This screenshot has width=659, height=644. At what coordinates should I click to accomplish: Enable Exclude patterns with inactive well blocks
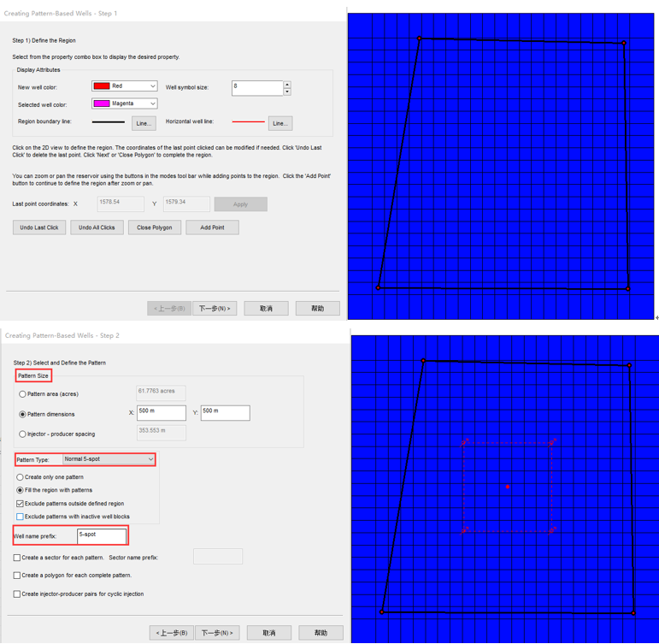pyautogui.click(x=21, y=517)
